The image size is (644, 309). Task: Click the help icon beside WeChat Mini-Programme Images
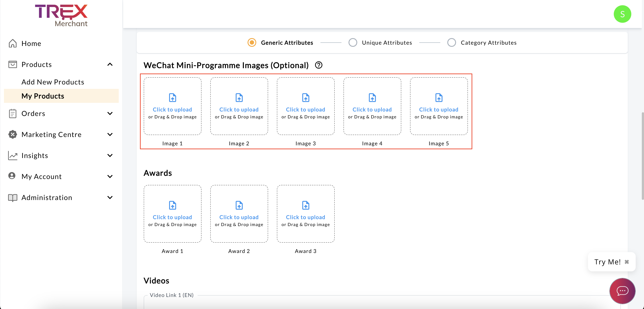[x=318, y=65]
